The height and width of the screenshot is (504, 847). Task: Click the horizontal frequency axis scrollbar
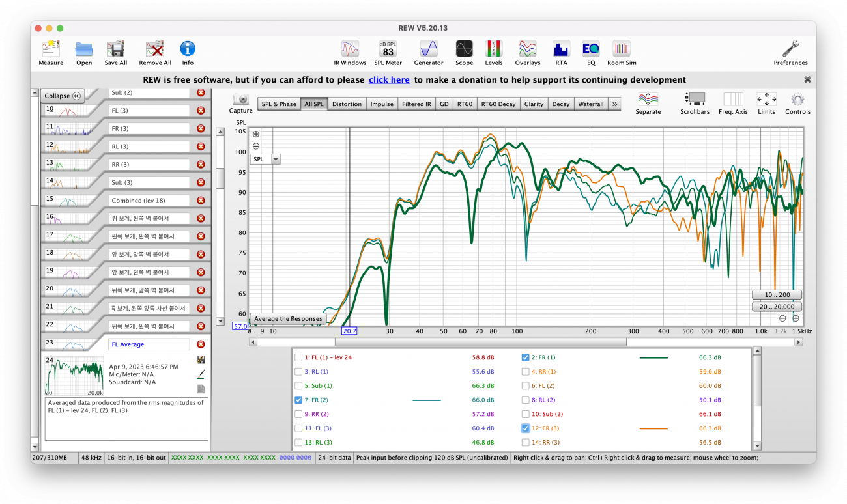pyautogui.click(x=526, y=342)
